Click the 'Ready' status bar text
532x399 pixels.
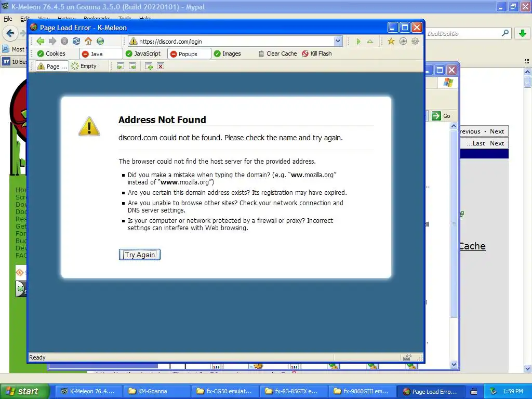37,357
